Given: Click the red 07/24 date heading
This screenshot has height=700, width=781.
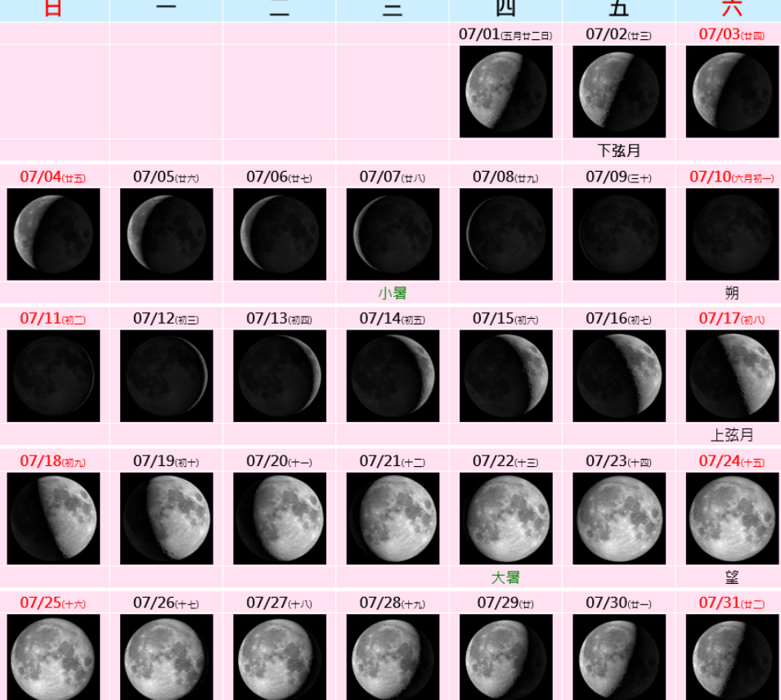Looking at the screenshot, I should point(732,461).
